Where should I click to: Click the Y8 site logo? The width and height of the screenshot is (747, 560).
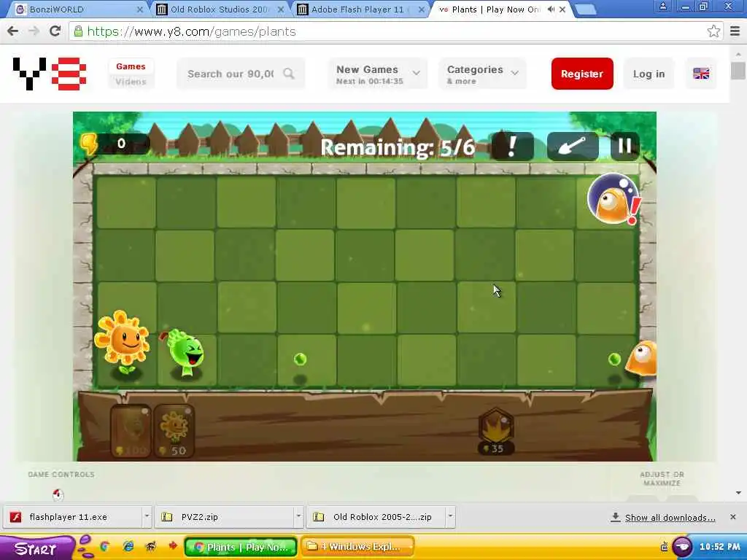click(50, 74)
